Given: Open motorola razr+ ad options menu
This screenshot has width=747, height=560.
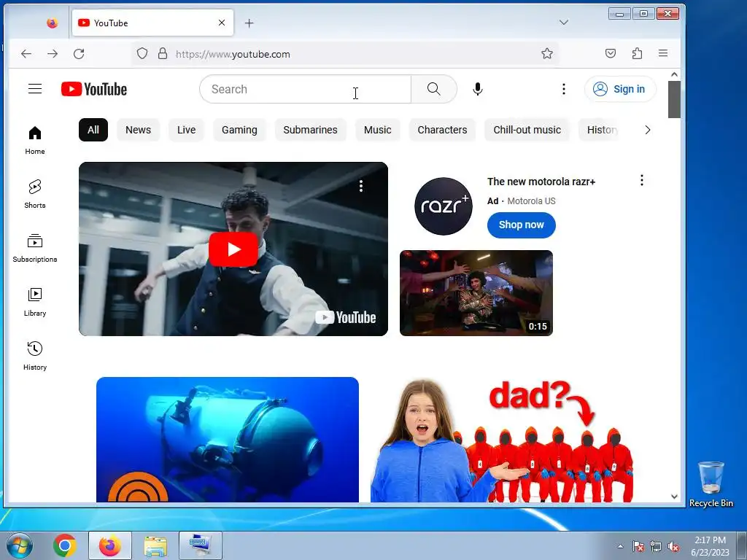Looking at the screenshot, I should click(642, 180).
